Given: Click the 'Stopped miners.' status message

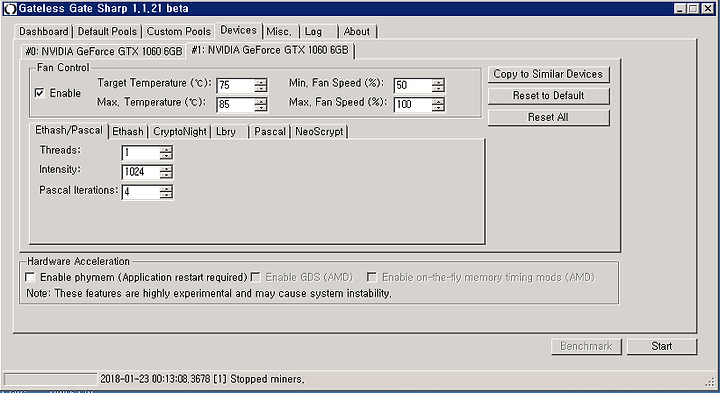Looking at the screenshot, I should [x=267, y=379].
